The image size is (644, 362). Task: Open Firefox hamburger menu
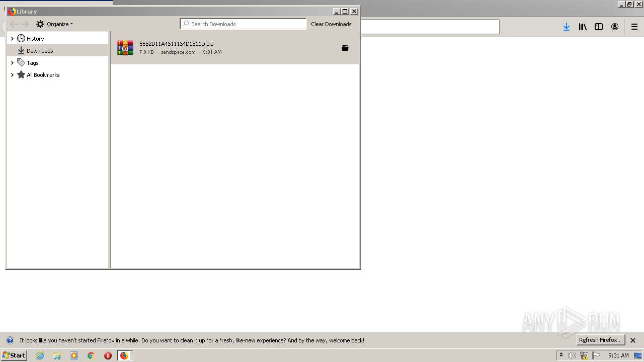tap(634, 27)
